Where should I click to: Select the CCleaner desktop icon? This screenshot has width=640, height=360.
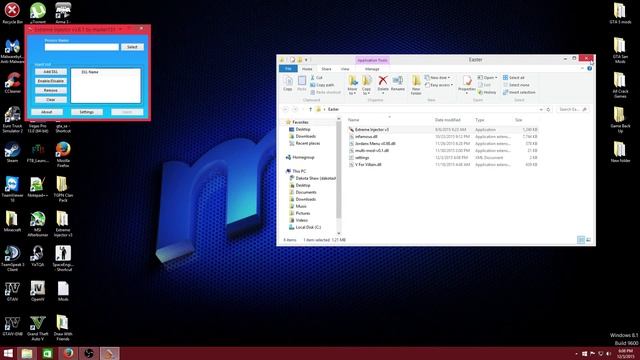[12, 83]
